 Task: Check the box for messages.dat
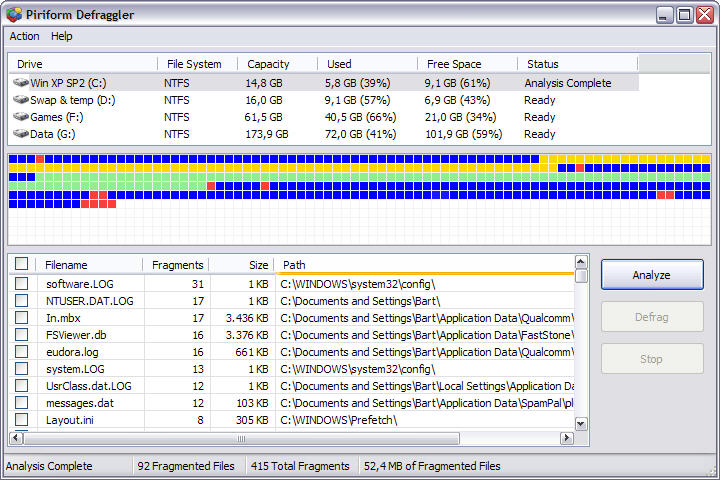[21, 402]
